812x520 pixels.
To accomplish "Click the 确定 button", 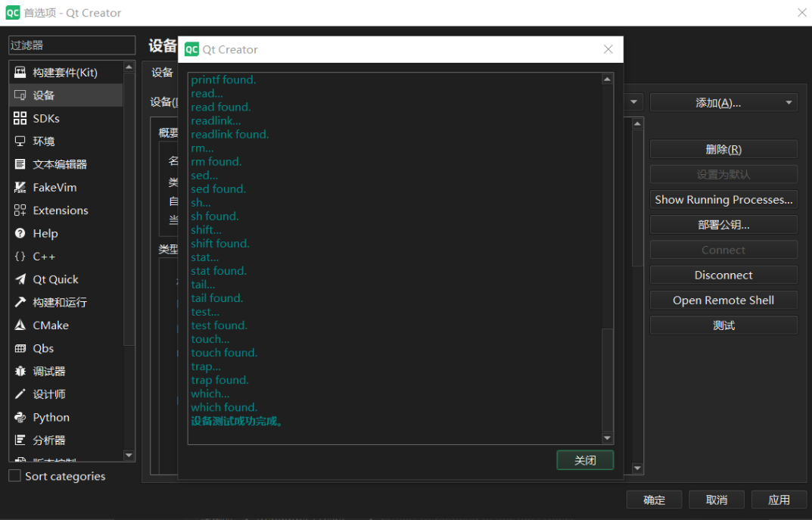I will click(654, 500).
